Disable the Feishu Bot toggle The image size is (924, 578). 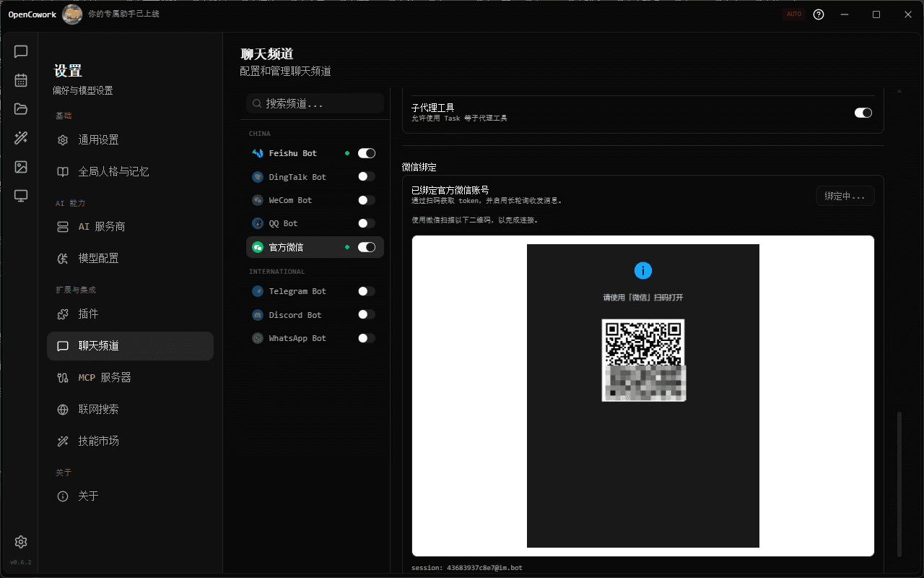pyautogui.click(x=367, y=152)
